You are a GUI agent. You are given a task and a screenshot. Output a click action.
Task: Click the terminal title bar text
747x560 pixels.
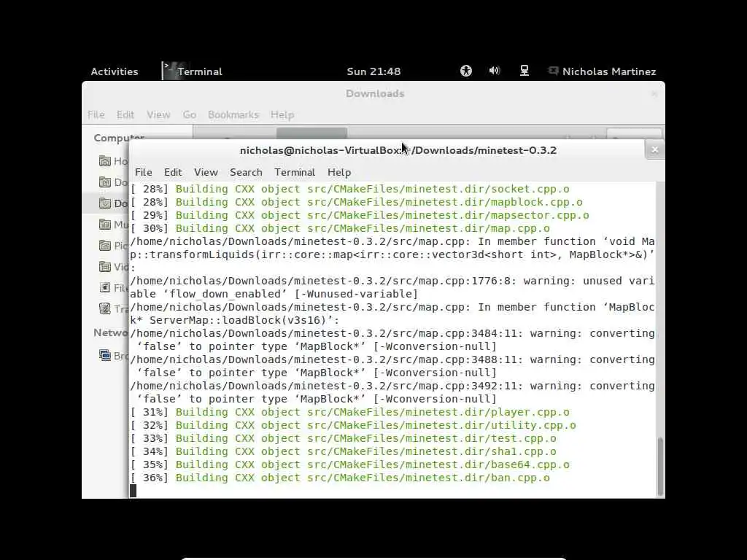tap(398, 150)
